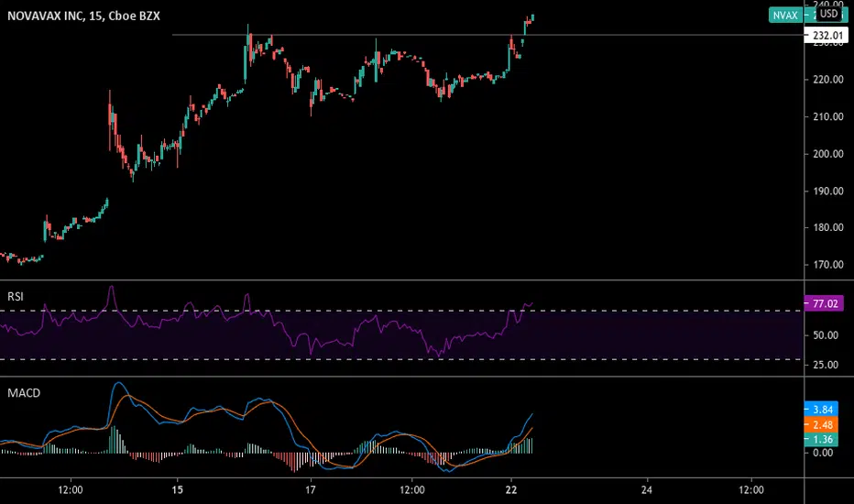Click the 220.00 price axis label
Screen dimensions: 854x504
827,80
